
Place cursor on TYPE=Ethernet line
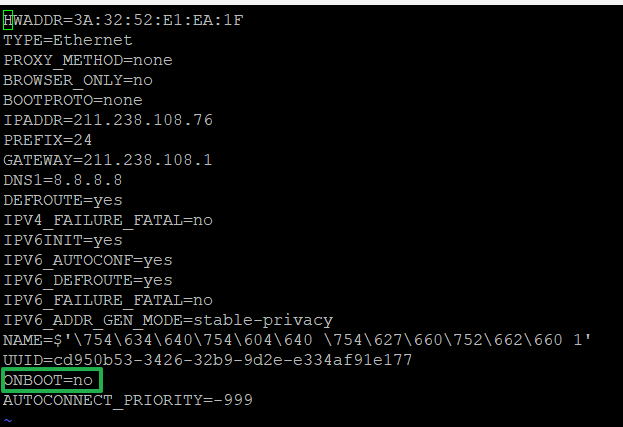click(68, 40)
